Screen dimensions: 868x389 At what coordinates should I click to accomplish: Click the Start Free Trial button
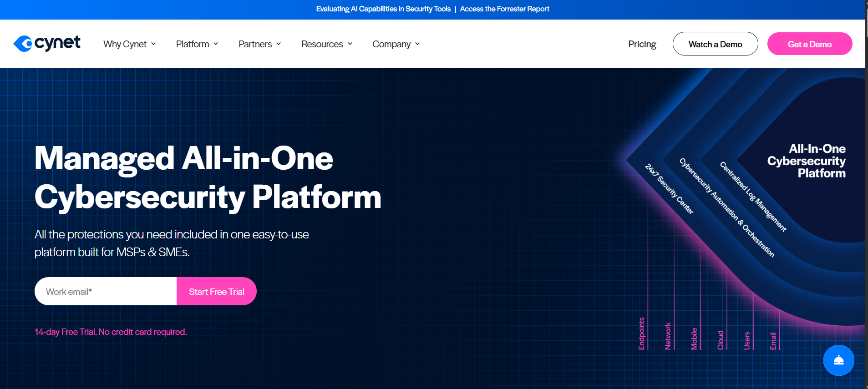point(217,292)
